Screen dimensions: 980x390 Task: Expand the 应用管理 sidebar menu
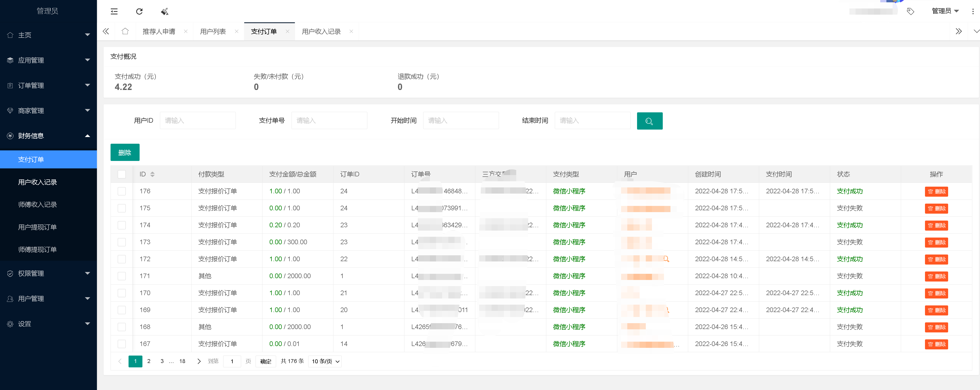[x=48, y=60]
